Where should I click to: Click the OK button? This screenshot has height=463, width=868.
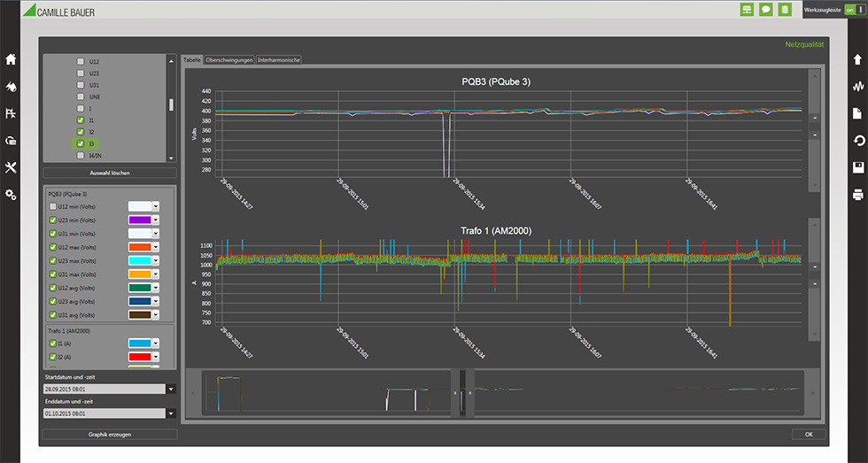click(809, 435)
